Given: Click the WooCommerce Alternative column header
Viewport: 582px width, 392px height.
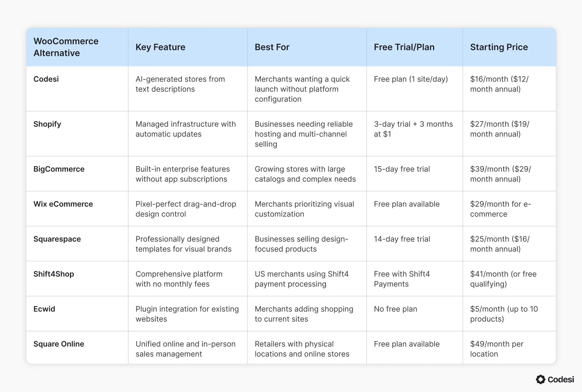Looking at the screenshot, I should tap(66, 47).
